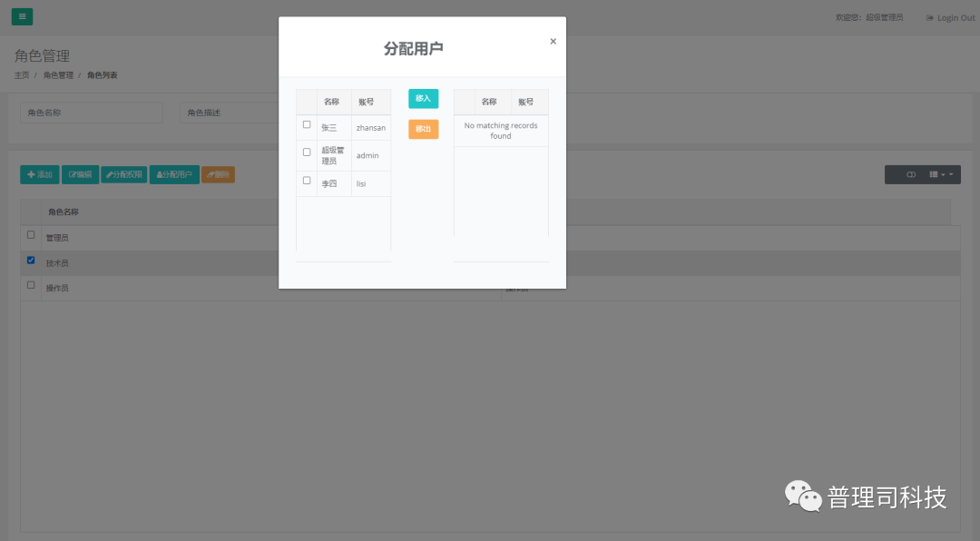Image resolution: width=980 pixels, height=541 pixels.
Task: Open the sidebar hamburger menu icon
Action: [x=22, y=16]
